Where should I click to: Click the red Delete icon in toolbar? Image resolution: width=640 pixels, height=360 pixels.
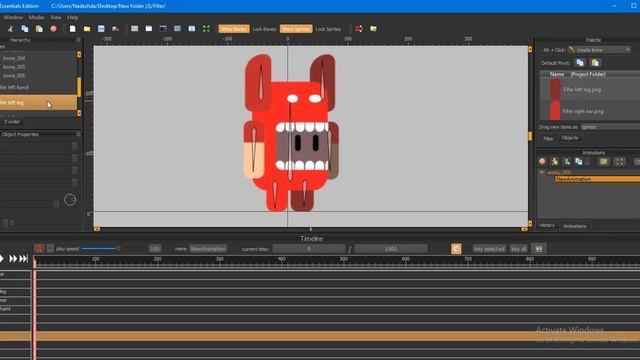53,29
